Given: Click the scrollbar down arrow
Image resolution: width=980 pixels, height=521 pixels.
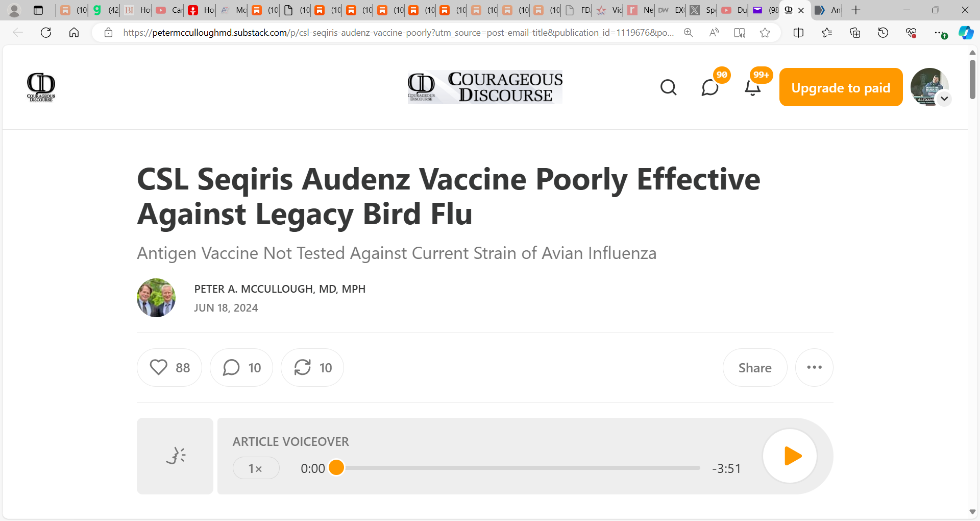Looking at the screenshot, I should point(972,512).
